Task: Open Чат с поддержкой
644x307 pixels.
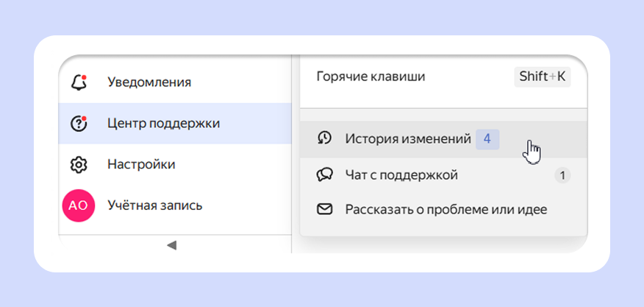Action: coord(401,175)
